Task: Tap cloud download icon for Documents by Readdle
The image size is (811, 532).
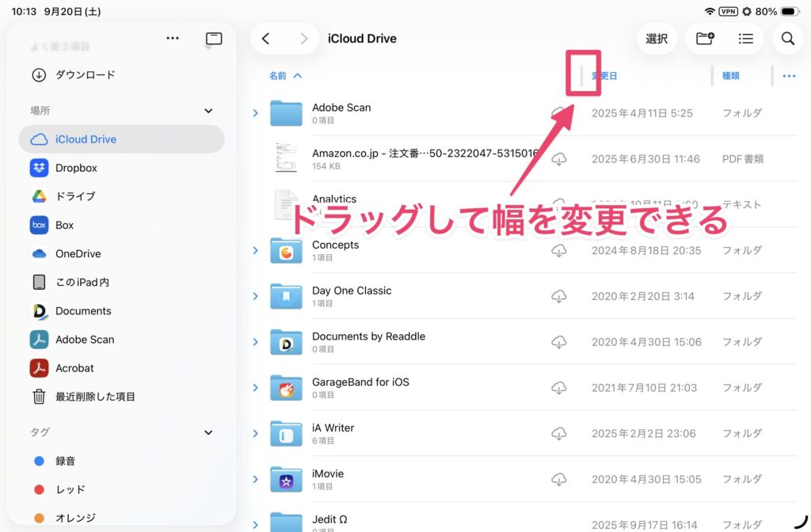Action: tap(558, 342)
